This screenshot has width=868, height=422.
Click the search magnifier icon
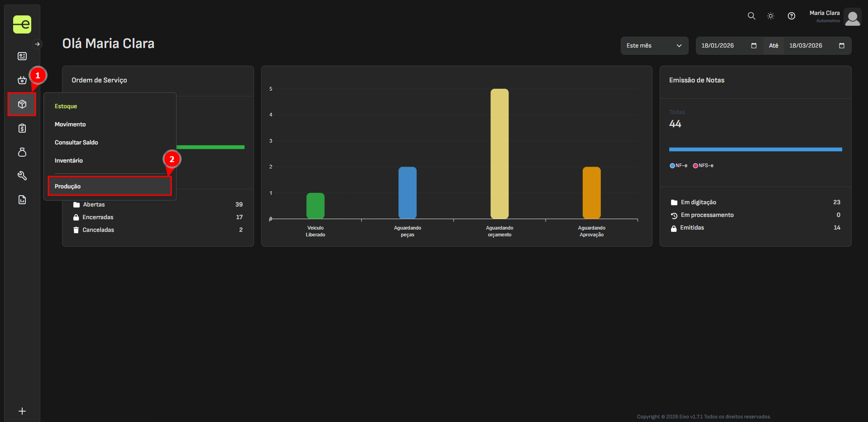pos(751,16)
